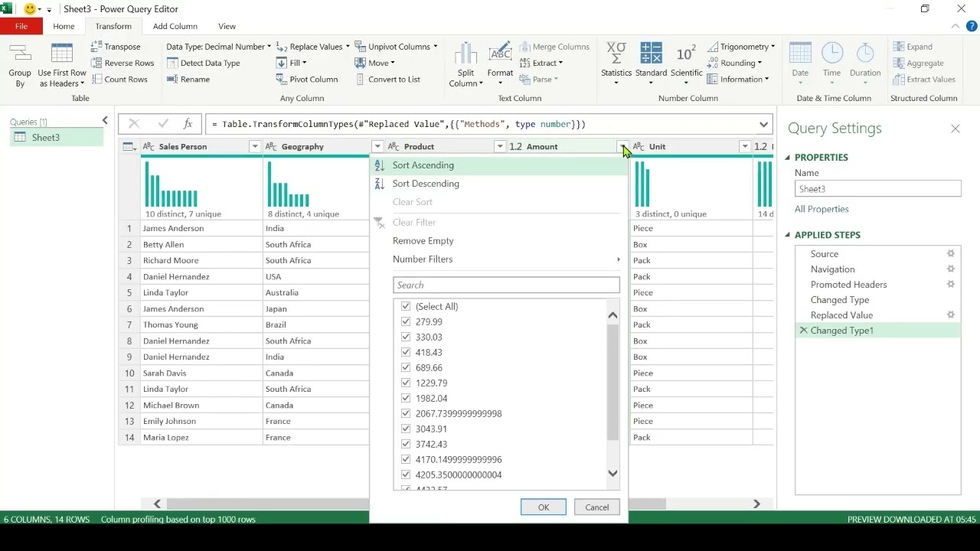980x551 pixels.
Task: Select Remove Empty from the filter menu
Action: (x=498, y=241)
